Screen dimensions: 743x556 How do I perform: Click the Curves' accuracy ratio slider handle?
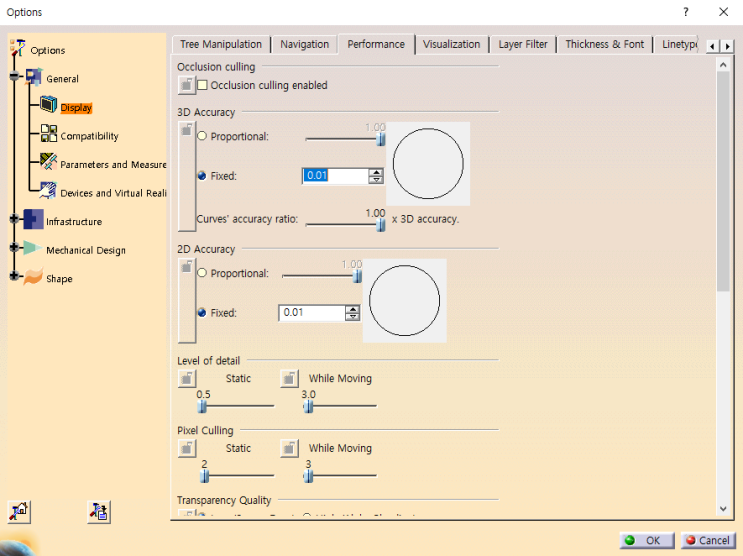381,225
